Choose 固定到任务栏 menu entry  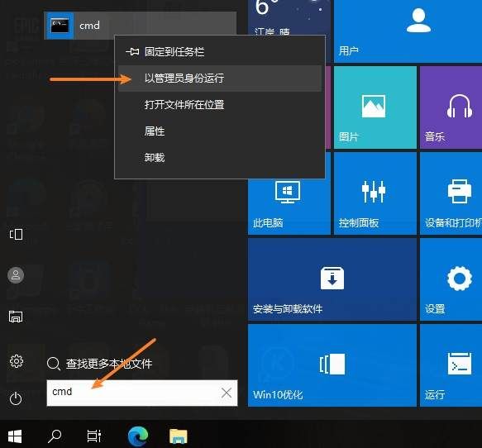(220, 51)
